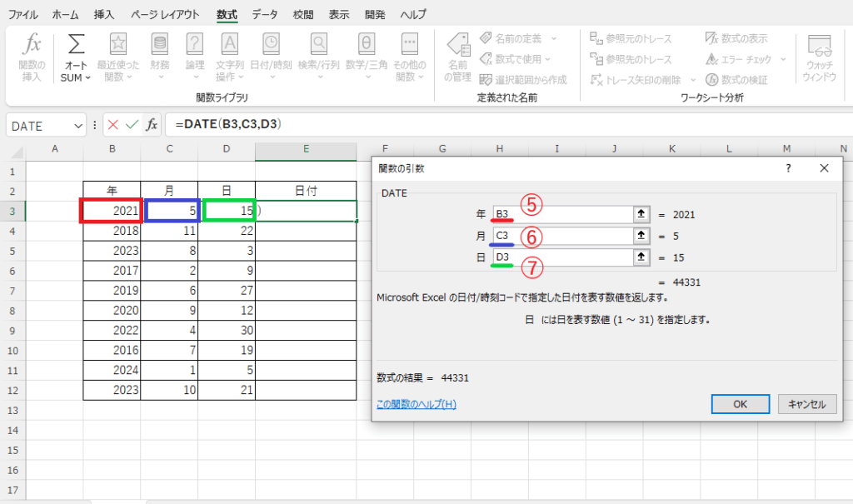Open the この関数のヘルプ(H) link
The height and width of the screenshot is (504, 853).
click(x=417, y=404)
